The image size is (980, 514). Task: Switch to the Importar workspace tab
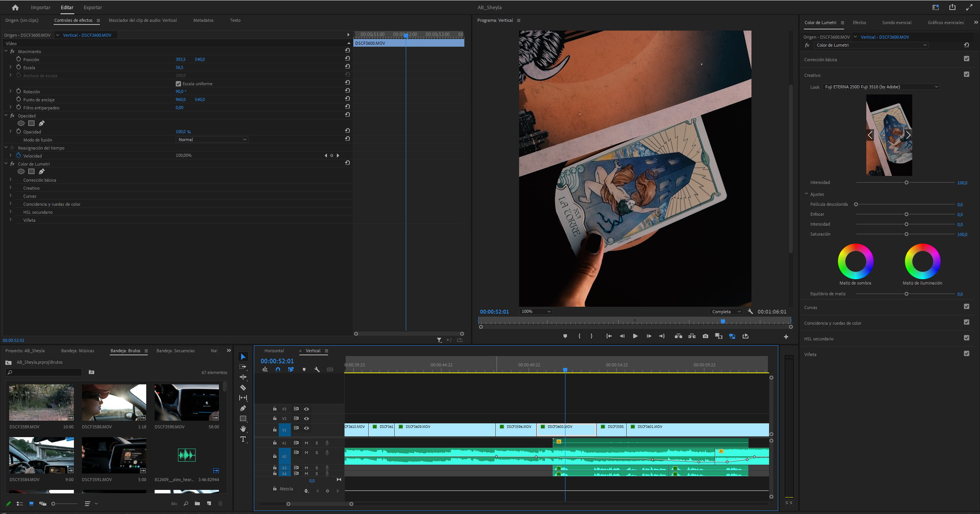(41, 7)
